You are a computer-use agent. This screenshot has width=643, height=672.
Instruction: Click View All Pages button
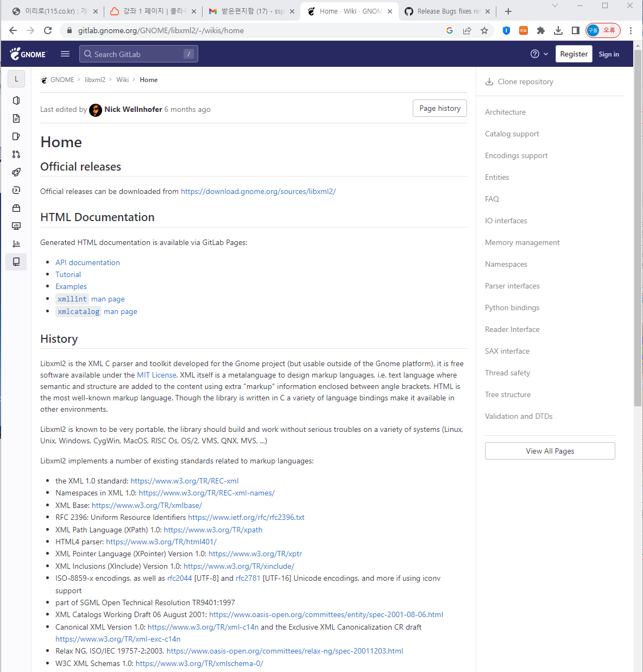(550, 451)
